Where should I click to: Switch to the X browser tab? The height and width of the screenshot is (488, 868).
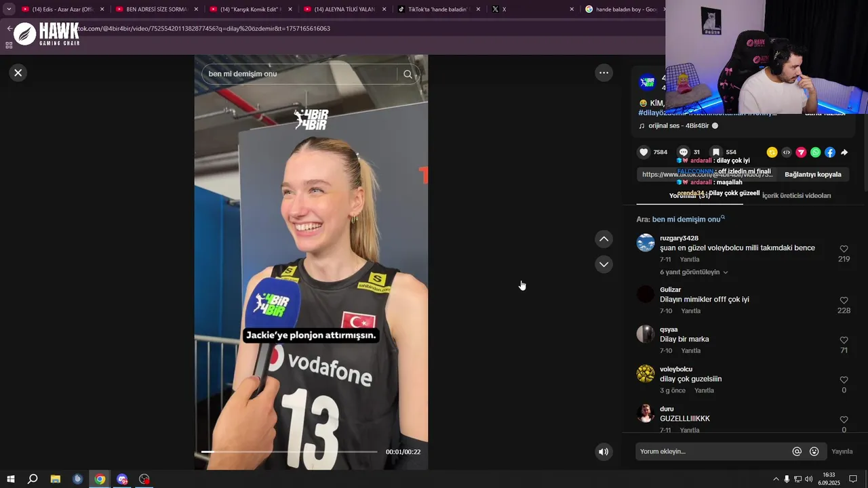tap(532, 9)
